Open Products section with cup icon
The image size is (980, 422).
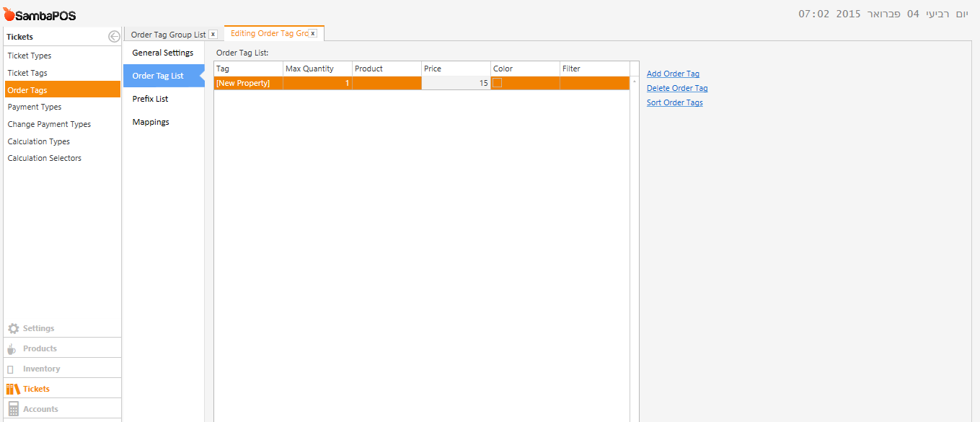pyautogui.click(x=12, y=348)
